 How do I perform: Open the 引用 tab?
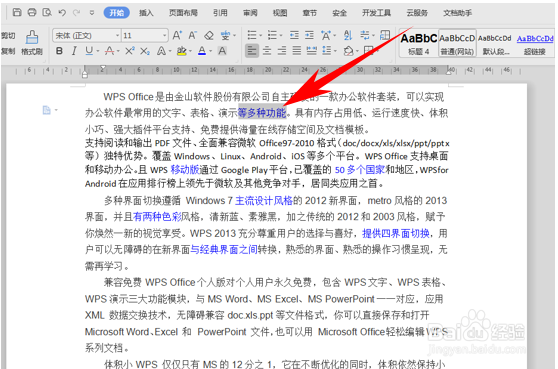[x=220, y=13]
